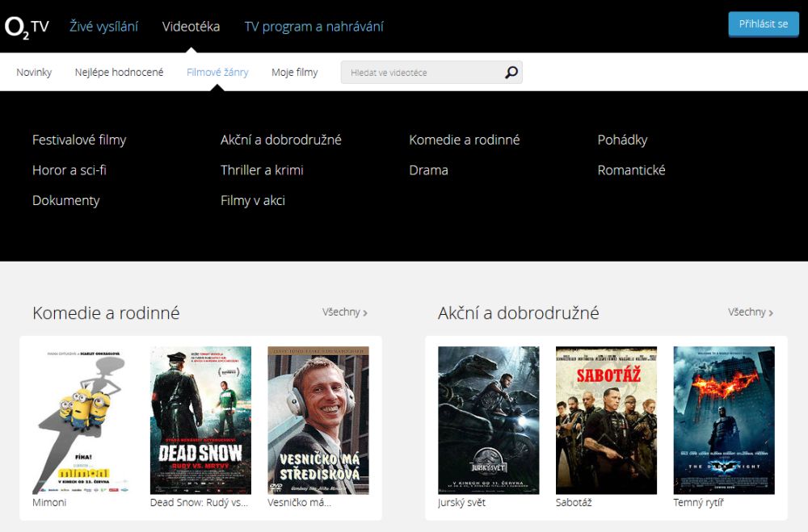The width and height of the screenshot is (808, 532).
Task: Switch to TV program a nahrávání
Action: coord(314,27)
